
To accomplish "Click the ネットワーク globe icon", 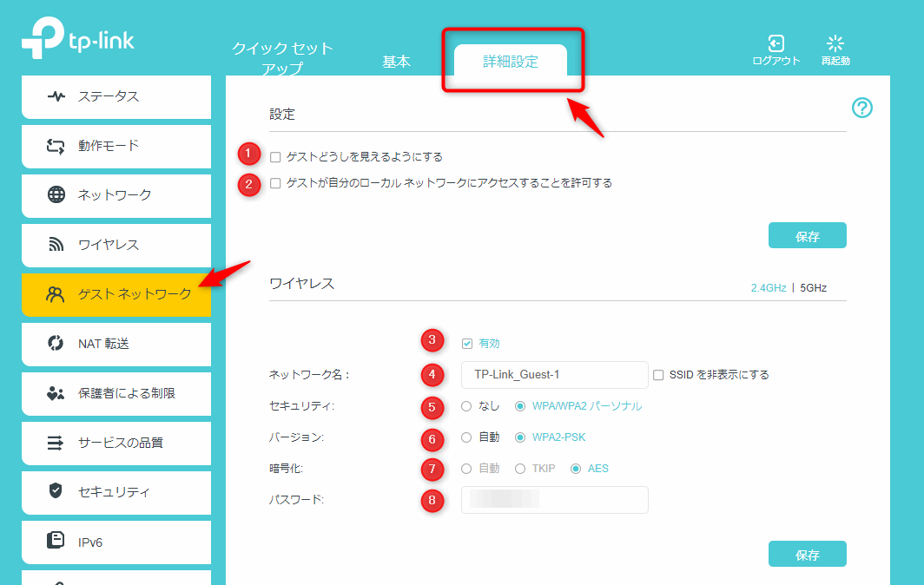I will click(x=56, y=194).
